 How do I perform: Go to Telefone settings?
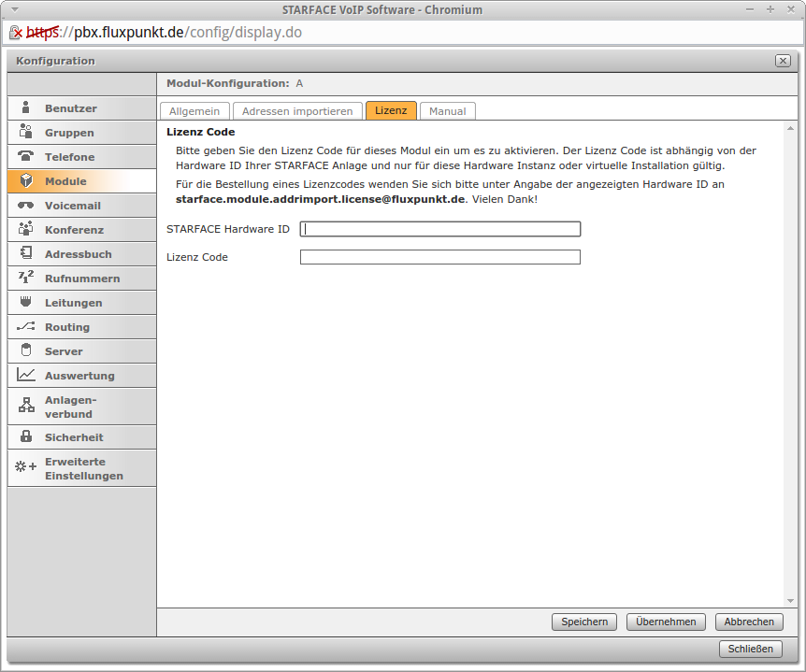point(81,157)
